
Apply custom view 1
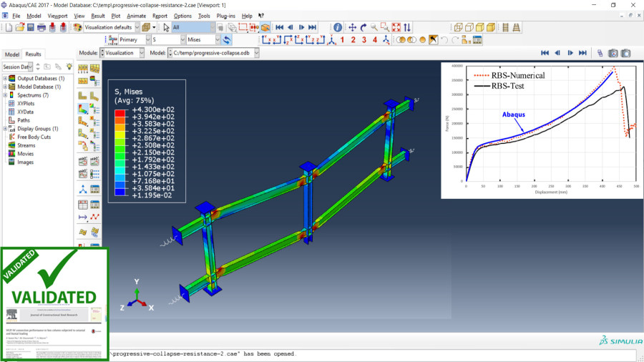tap(342, 40)
